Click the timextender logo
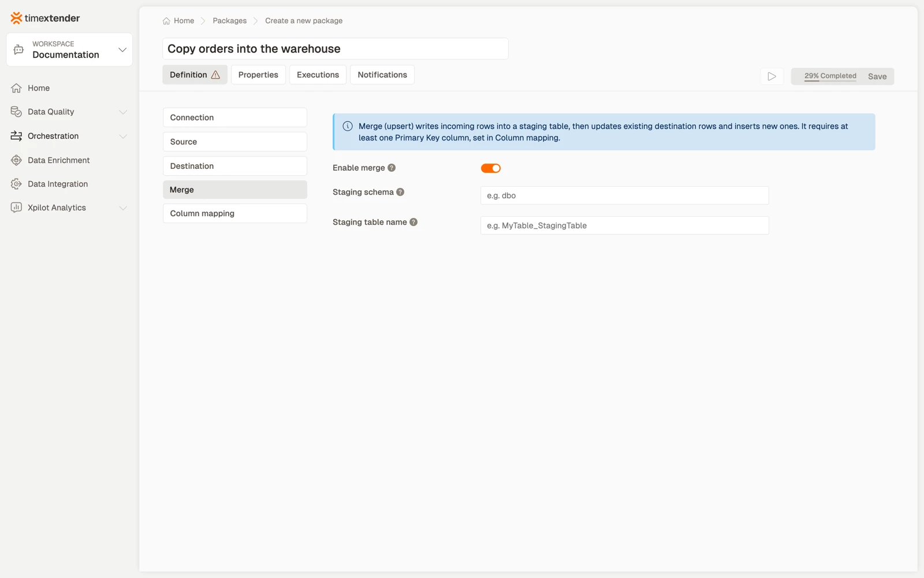 [x=45, y=18]
